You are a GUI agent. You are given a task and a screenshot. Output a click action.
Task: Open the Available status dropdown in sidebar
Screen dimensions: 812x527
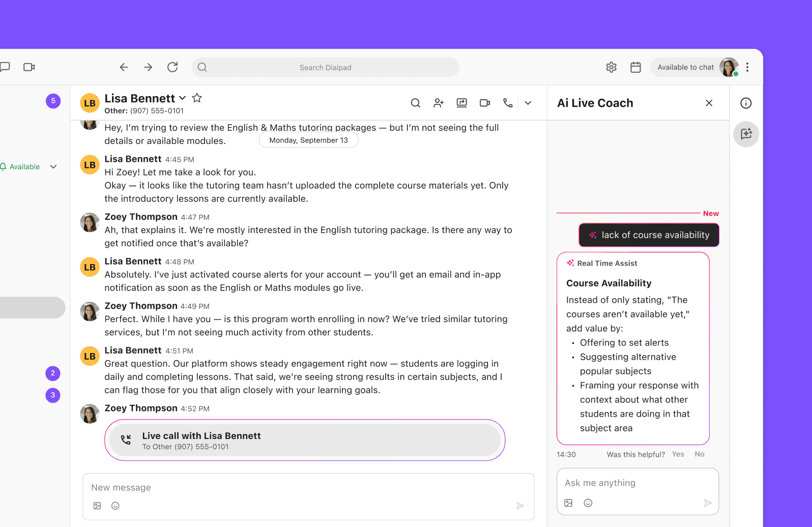53,167
